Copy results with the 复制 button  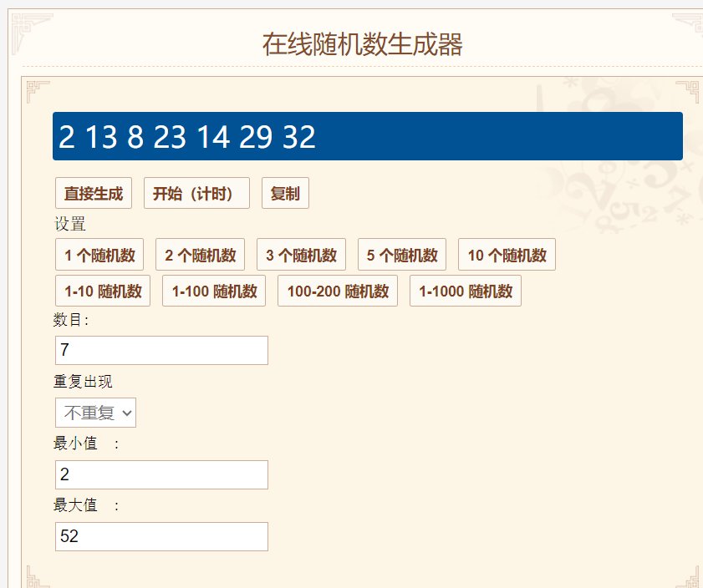click(x=285, y=193)
